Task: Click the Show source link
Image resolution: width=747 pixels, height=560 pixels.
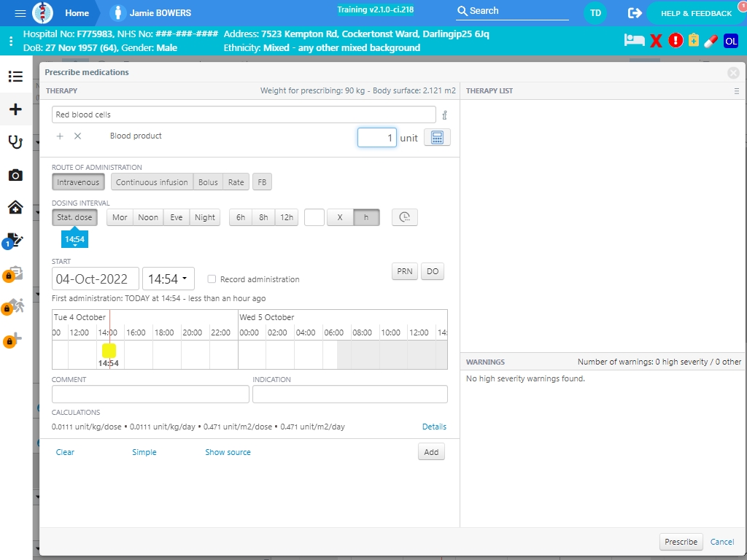Action: (x=228, y=452)
